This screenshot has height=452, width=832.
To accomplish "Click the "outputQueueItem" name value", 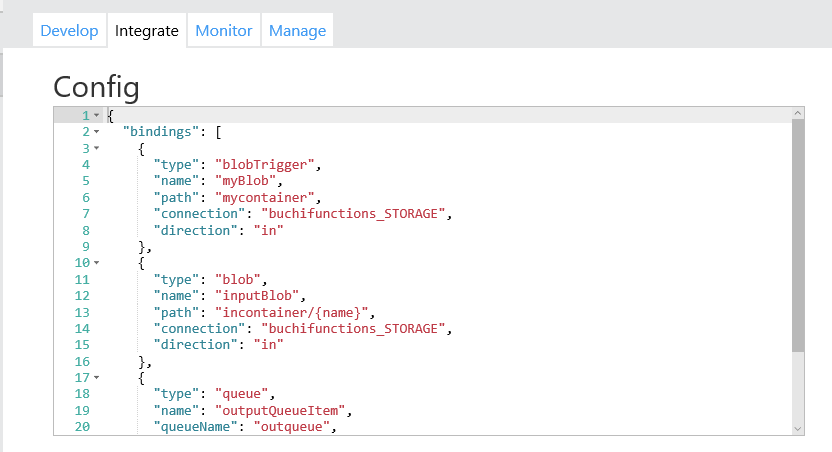I will 285,410.
